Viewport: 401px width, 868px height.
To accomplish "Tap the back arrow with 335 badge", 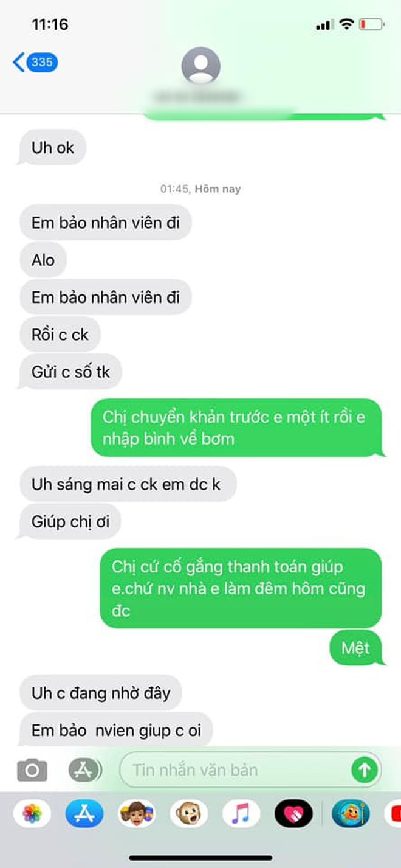I will coord(35,62).
